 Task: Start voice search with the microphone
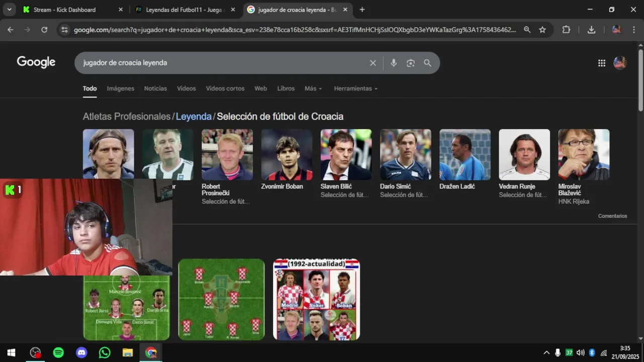pyautogui.click(x=393, y=63)
